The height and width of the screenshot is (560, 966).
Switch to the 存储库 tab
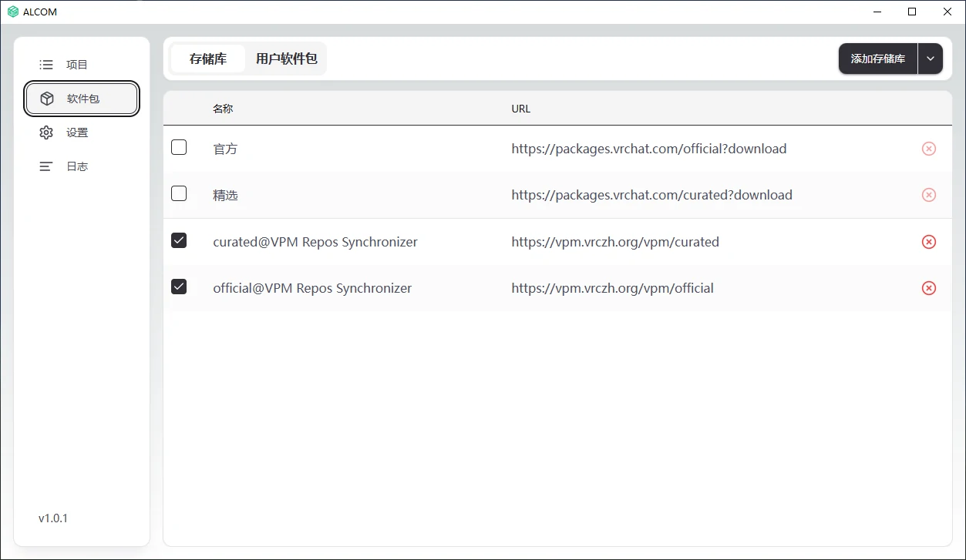(x=208, y=59)
